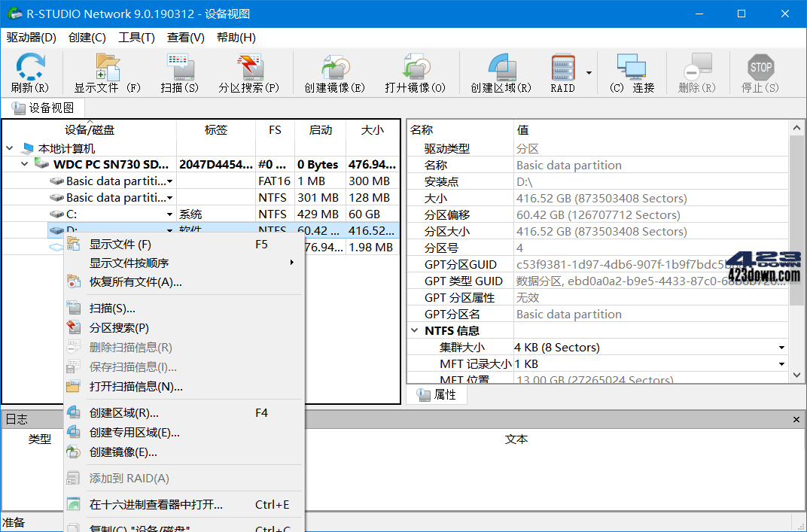Screen dimensions: 807x532
Task: Select the 显示文件 (Show Files) toolbar icon
Action: coord(105,71)
